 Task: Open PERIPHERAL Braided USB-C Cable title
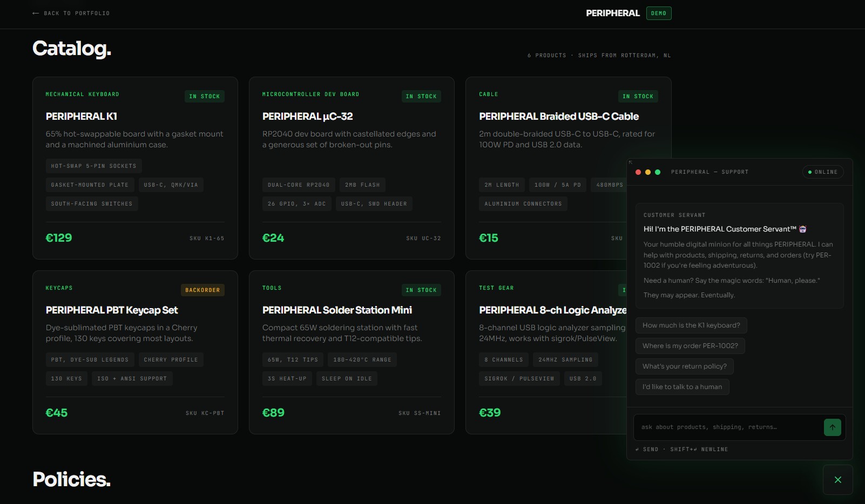tap(559, 117)
